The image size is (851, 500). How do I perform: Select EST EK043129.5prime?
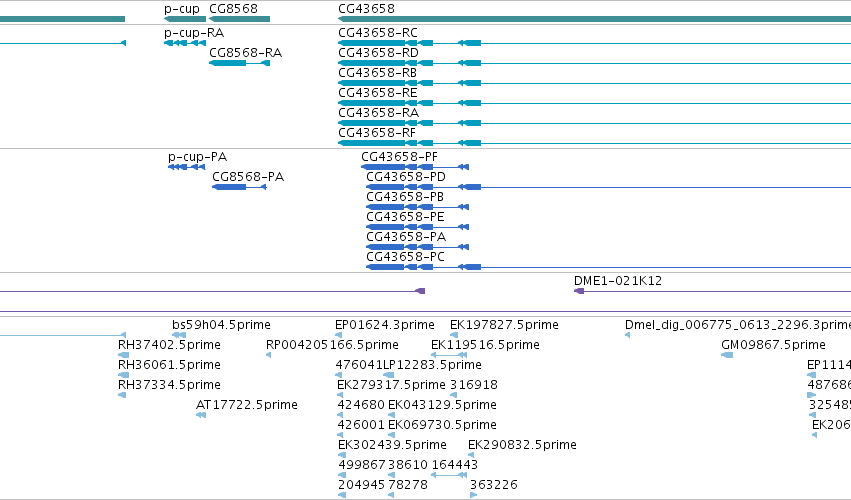pyautogui.click(x=442, y=406)
